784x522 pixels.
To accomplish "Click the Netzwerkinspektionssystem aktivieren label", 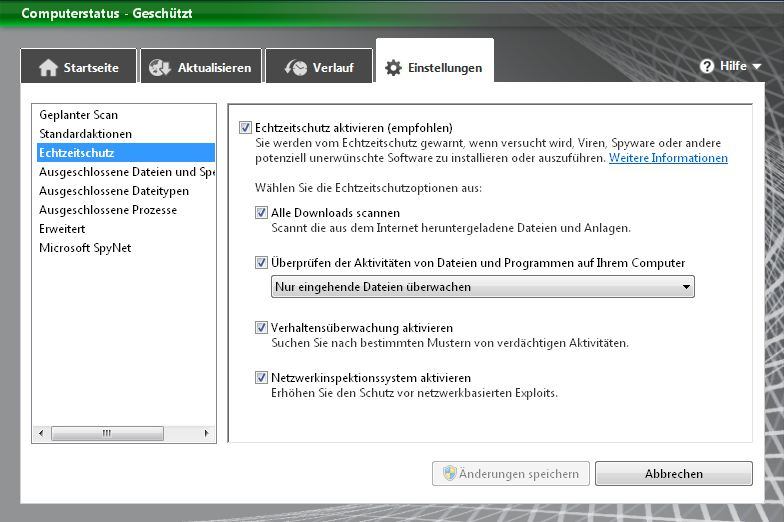I will (x=370, y=378).
